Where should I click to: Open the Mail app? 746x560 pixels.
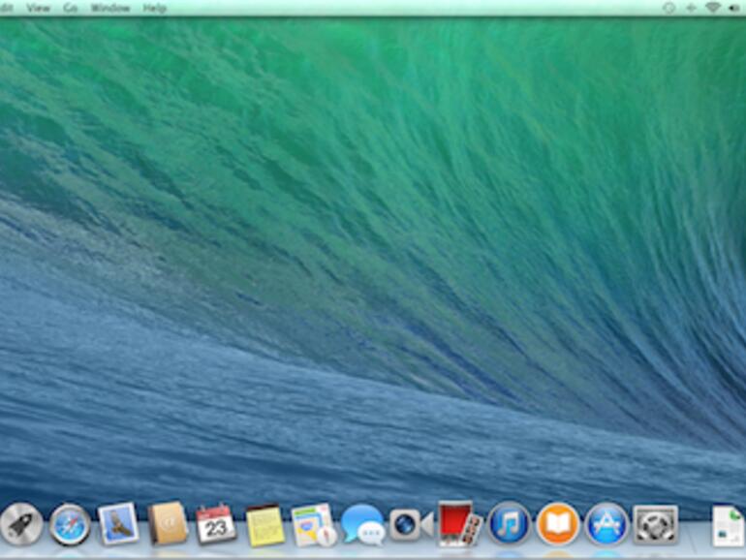tap(118, 524)
